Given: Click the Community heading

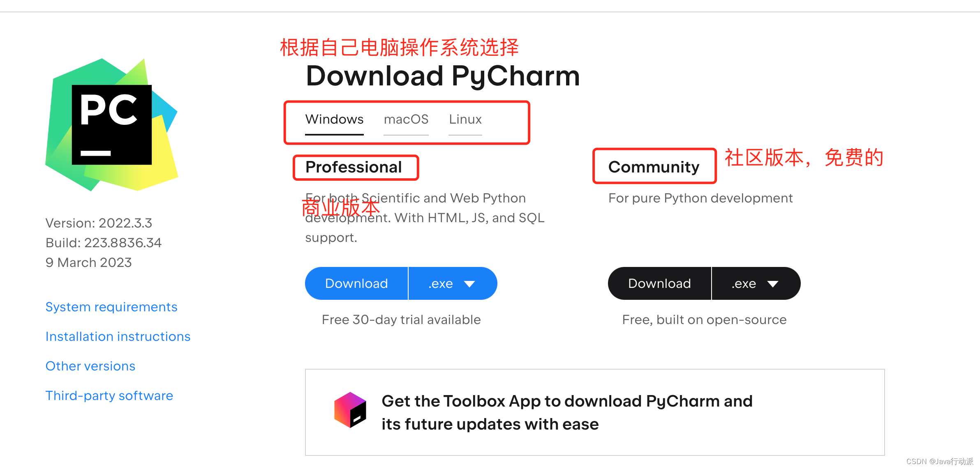Looking at the screenshot, I should coord(654,167).
